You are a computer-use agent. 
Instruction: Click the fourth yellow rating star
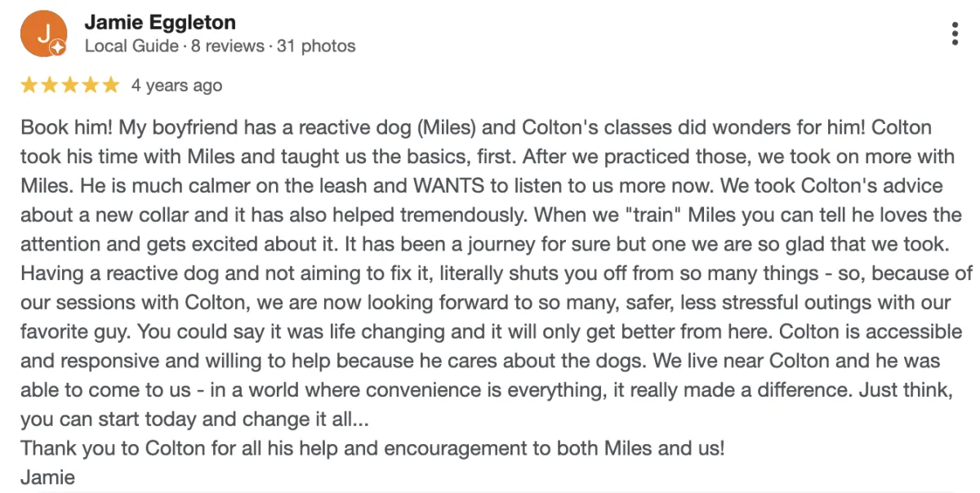tap(91, 85)
